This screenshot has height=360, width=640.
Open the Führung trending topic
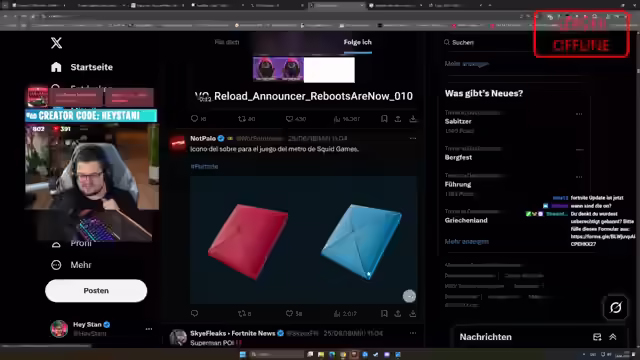pos(458,184)
